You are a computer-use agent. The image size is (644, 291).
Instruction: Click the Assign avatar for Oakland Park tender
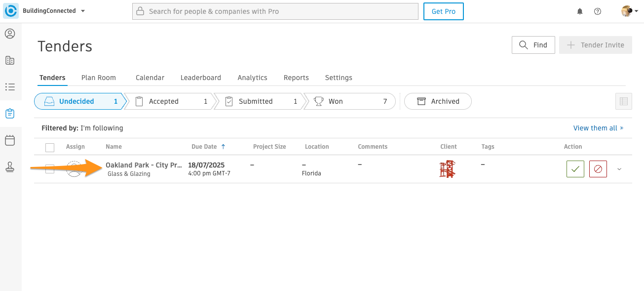pos(74,169)
